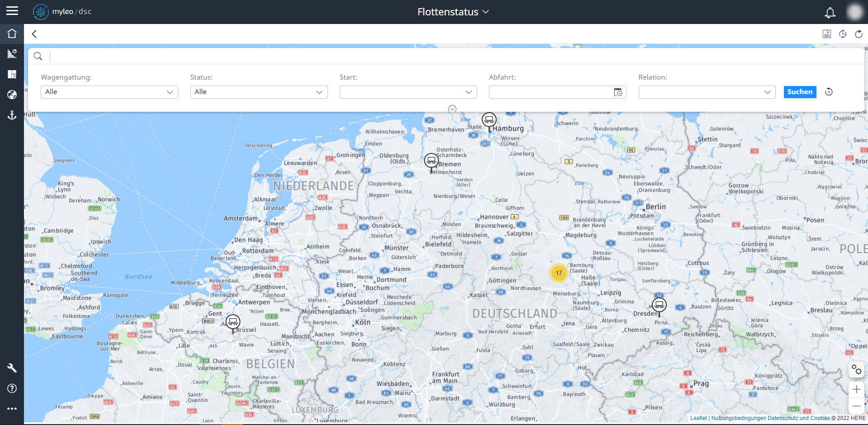
Task: Navigate back with the arrow
Action: pyautogui.click(x=34, y=34)
